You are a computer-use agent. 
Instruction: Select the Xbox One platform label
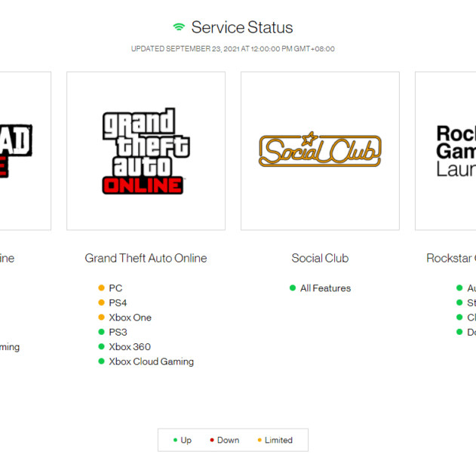pos(131,318)
